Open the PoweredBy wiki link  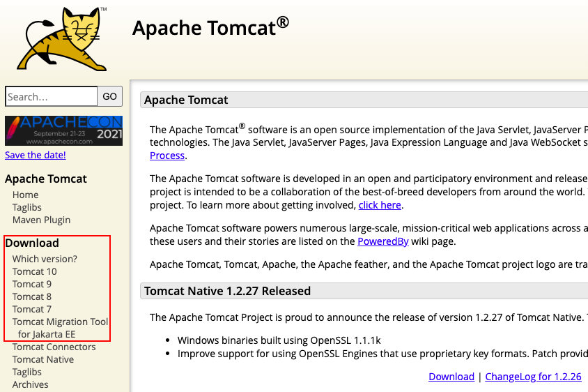(383, 241)
